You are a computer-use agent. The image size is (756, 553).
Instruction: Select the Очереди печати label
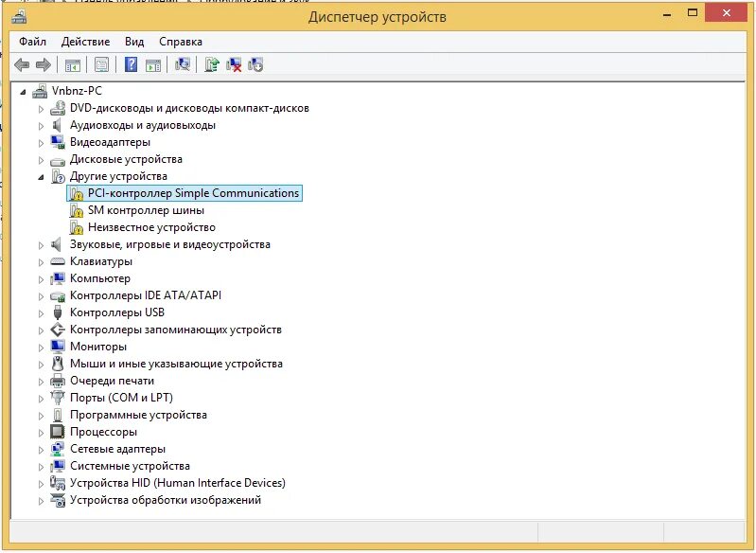pyautogui.click(x=112, y=381)
